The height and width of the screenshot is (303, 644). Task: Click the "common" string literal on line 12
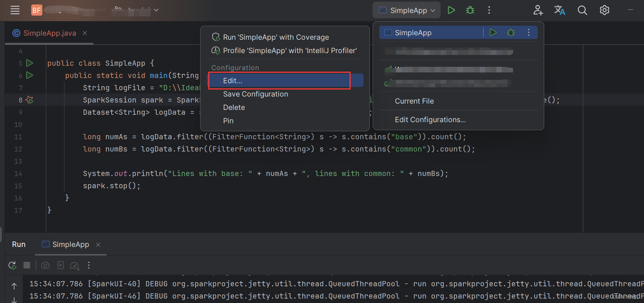(x=409, y=149)
